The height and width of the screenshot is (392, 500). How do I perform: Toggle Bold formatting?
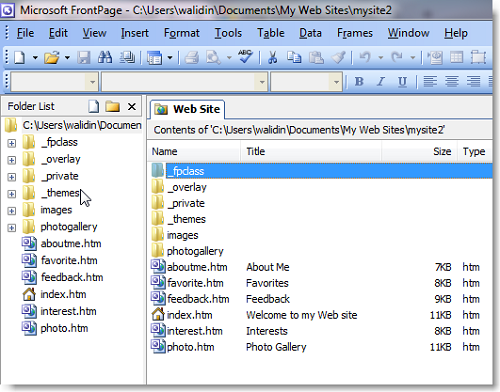tap(359, 81)
